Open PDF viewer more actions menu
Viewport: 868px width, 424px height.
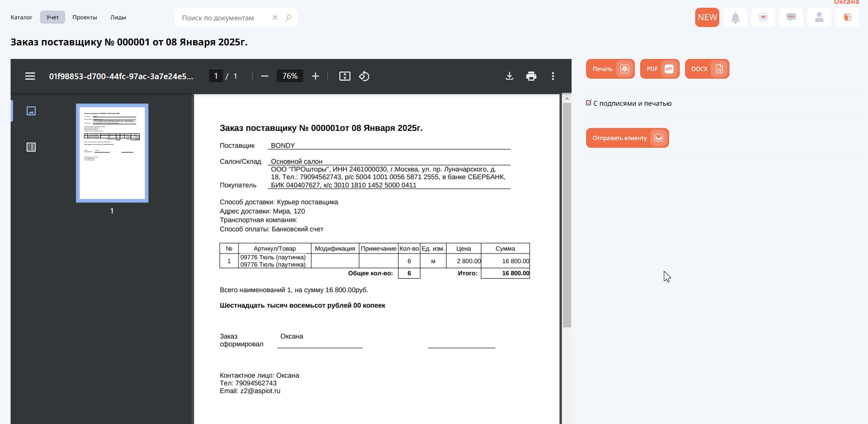coord(553,76)
